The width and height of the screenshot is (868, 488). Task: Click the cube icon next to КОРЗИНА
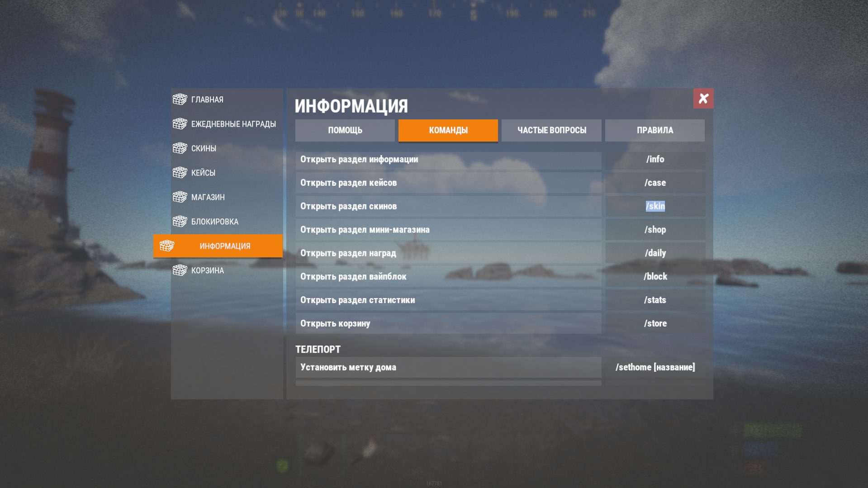pos(180,270)
